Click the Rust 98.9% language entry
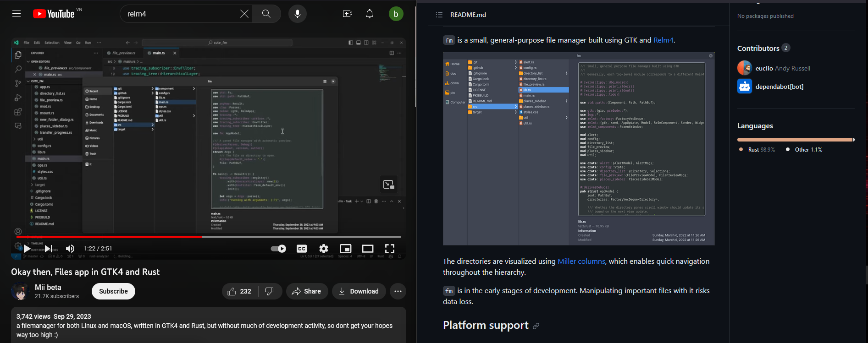Viewport: 868px width, 343px height. pos(757,150)
